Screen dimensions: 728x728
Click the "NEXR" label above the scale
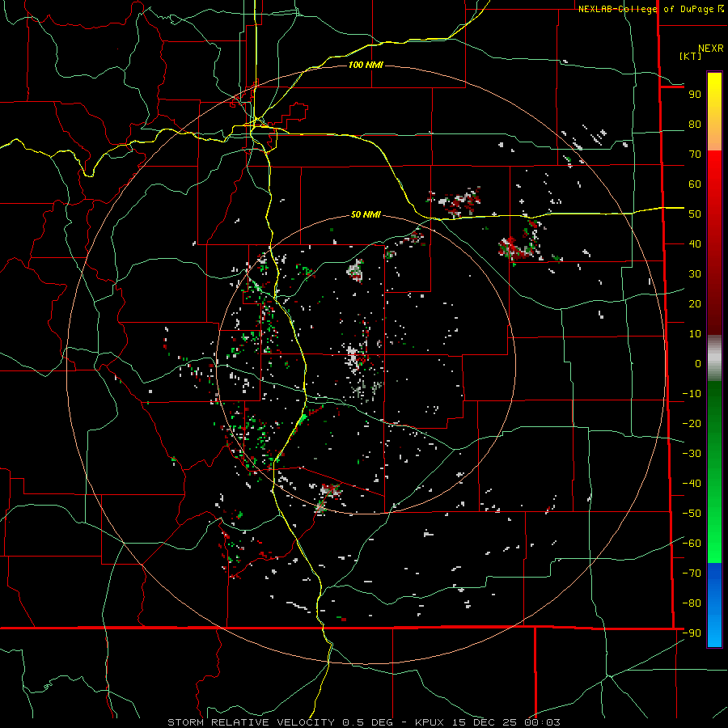coord(711,49)
